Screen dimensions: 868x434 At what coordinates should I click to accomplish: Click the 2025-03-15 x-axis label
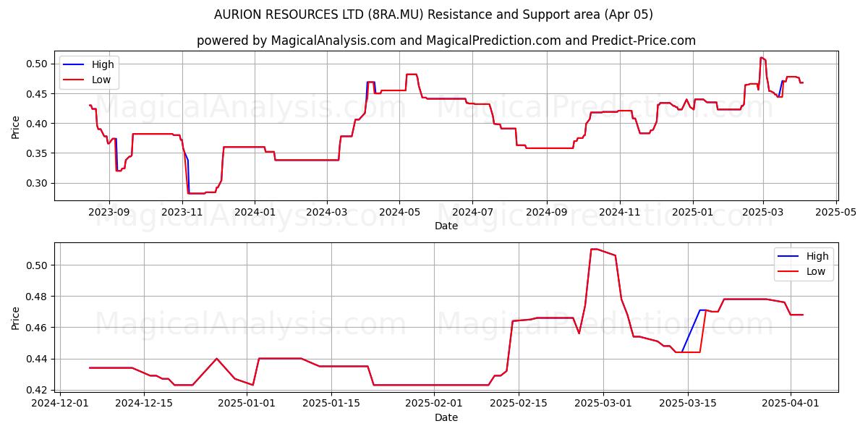coord(687,404)
